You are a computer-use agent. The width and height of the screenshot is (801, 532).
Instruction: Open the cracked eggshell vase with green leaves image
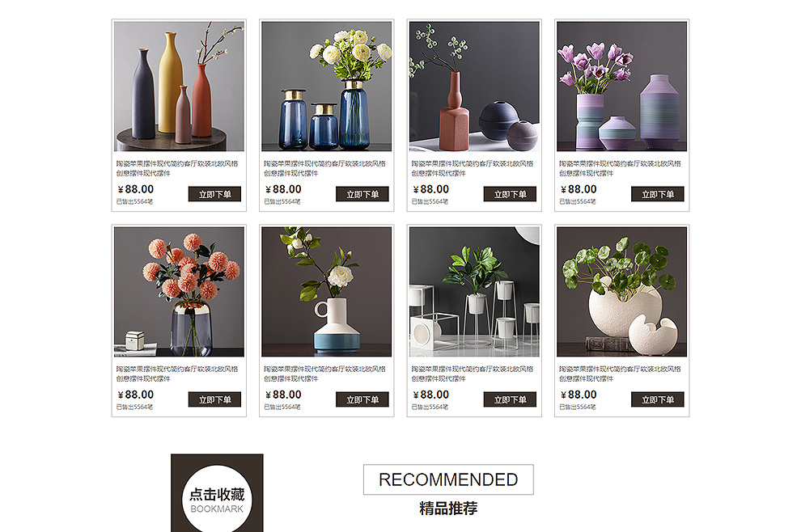point(621,292)
